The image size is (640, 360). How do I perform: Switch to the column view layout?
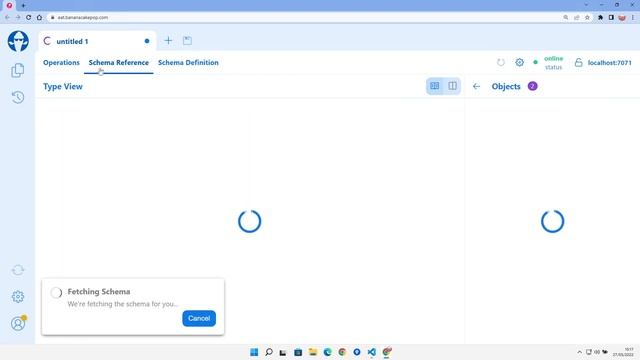tap(452, 86)
